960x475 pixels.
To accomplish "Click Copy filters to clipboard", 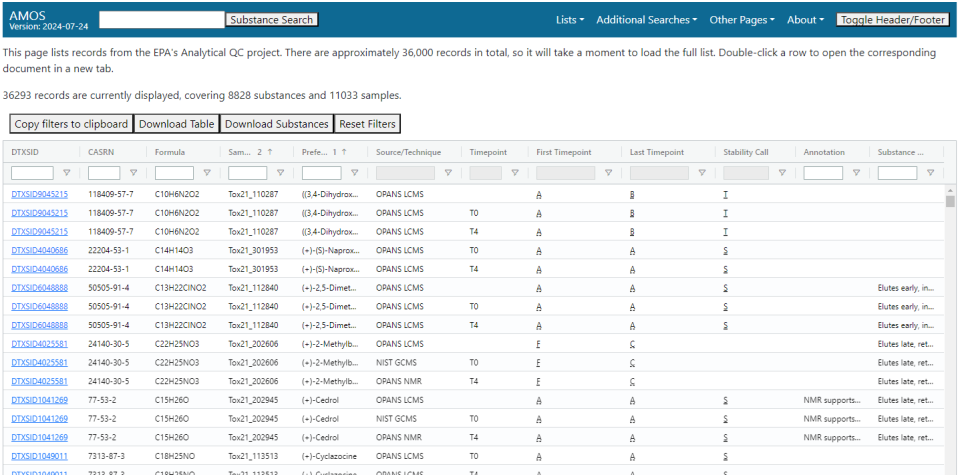I will pyautogui.click(x=71, y=124).
